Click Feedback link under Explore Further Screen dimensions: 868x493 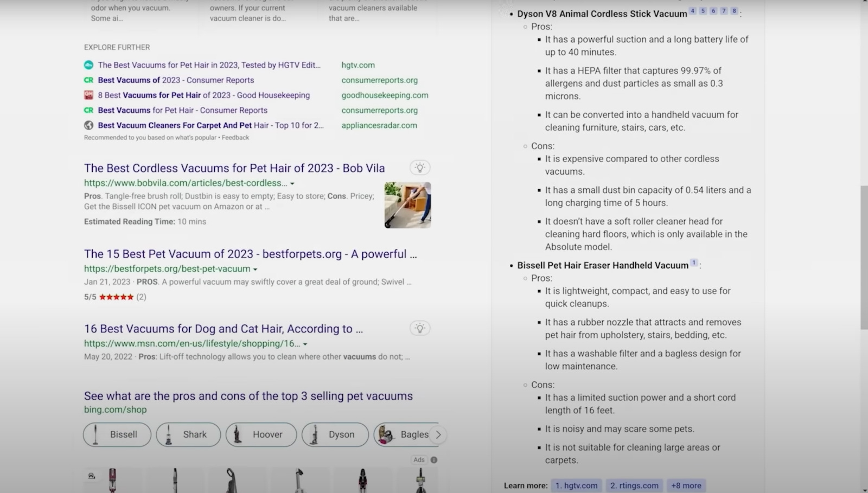click(x=235, y=138)
